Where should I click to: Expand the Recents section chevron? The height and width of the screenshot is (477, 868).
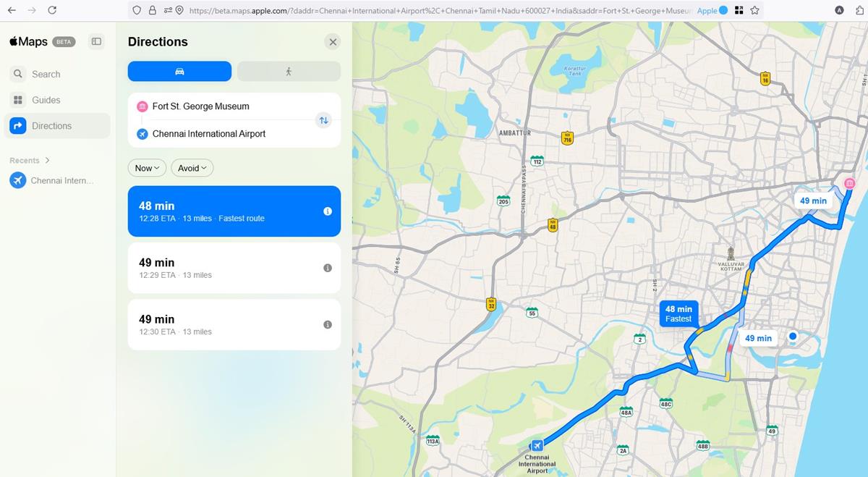(48, 161)
